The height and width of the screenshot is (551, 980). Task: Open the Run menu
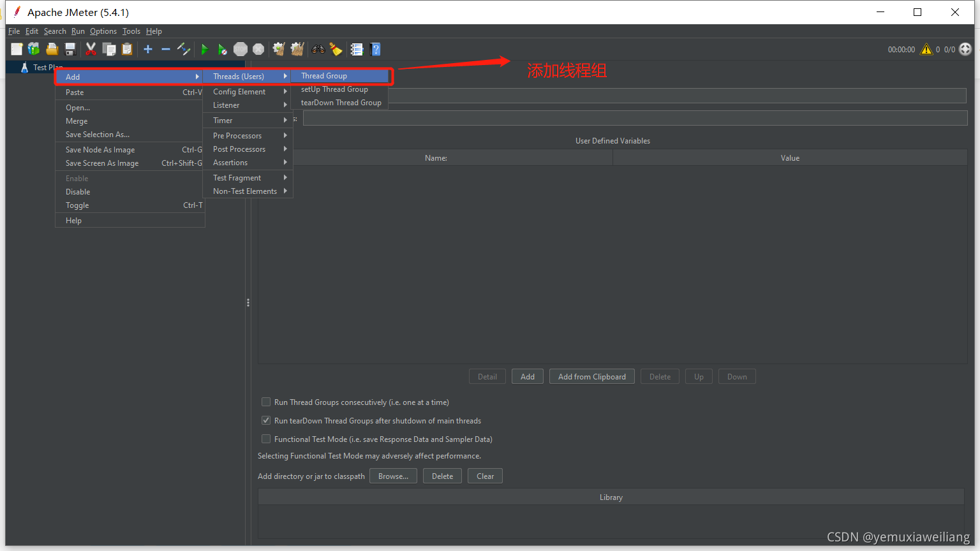coord(78,31)
